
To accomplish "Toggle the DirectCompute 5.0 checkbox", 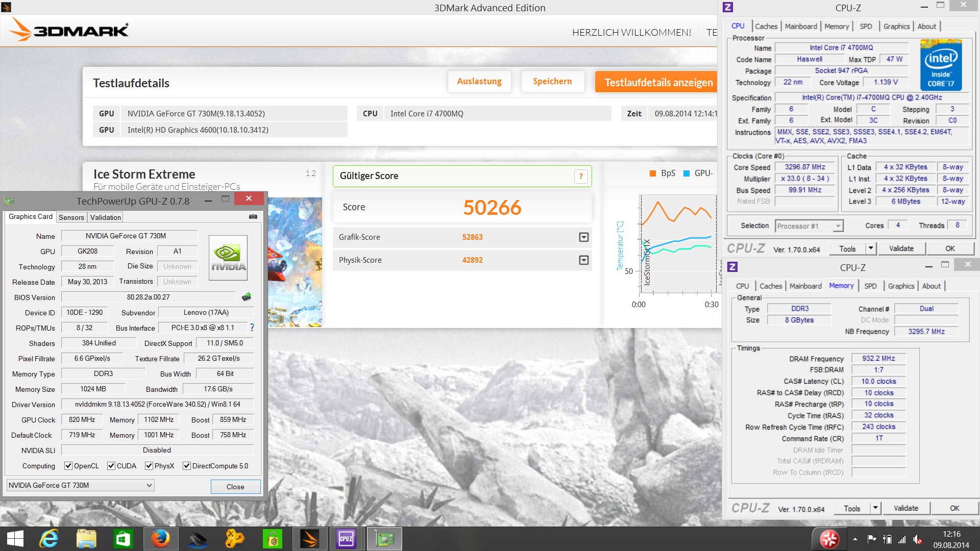I will click(186, 466).
